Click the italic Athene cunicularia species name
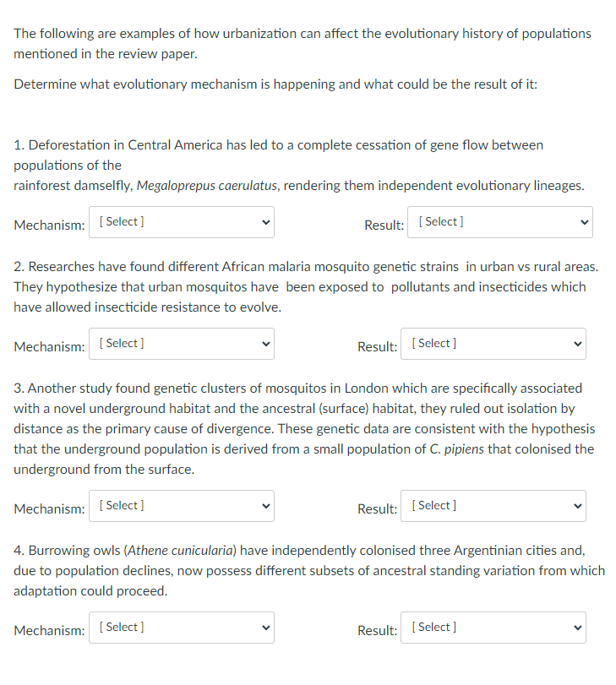The width and height of the screenshot is (616, 685). tap(180, 551)
